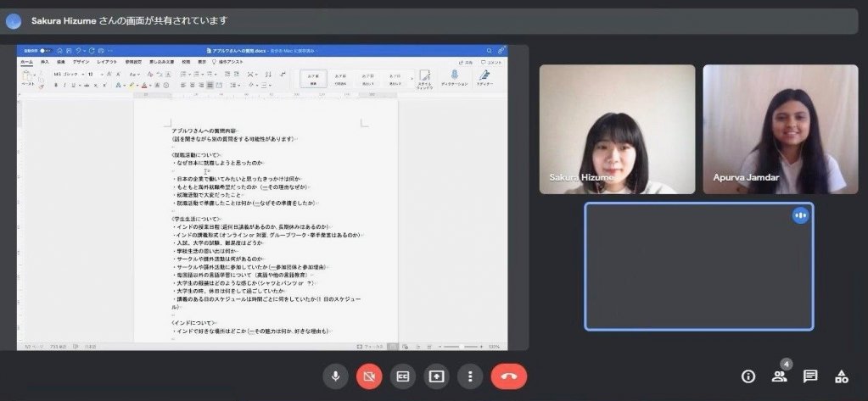Open the Styles Window pane button

pyautogui.click(x=424, y=78)
